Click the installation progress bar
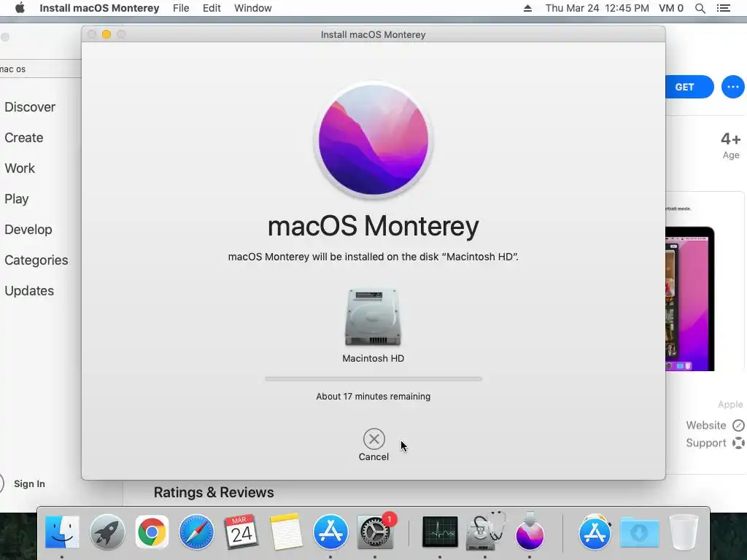 tap(373, 379)
